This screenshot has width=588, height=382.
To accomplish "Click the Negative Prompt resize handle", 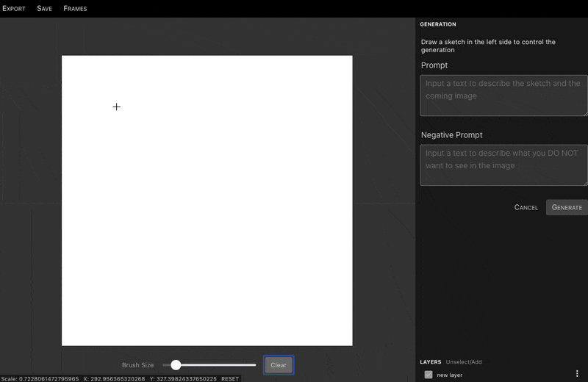I will [585, 183].
